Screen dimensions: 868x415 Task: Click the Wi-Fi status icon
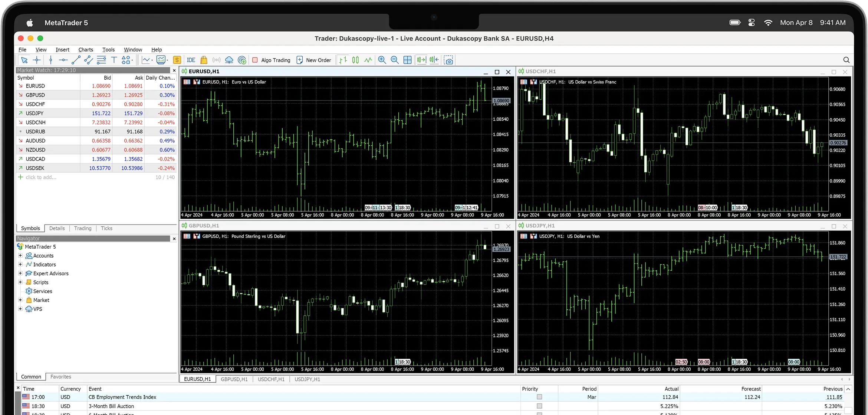768,23
